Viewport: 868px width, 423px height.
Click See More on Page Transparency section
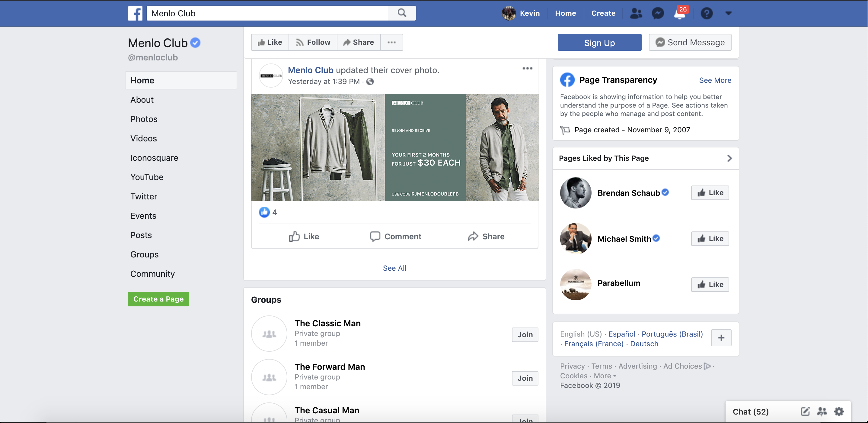coord(715,80)
